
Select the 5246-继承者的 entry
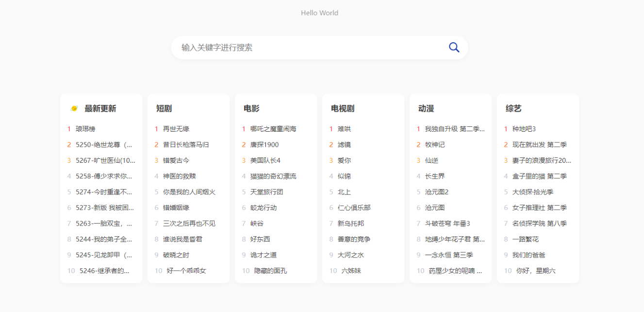[105, 271]
